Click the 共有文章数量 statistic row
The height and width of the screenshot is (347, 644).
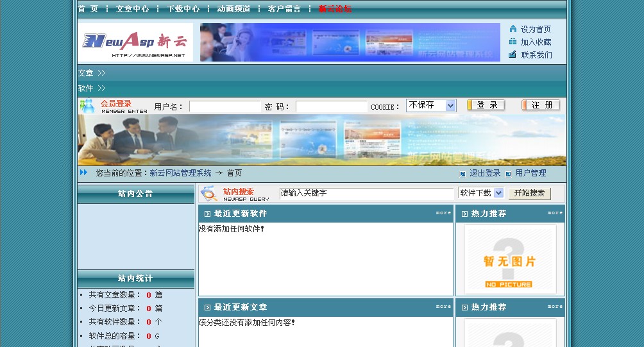point(122,295)
